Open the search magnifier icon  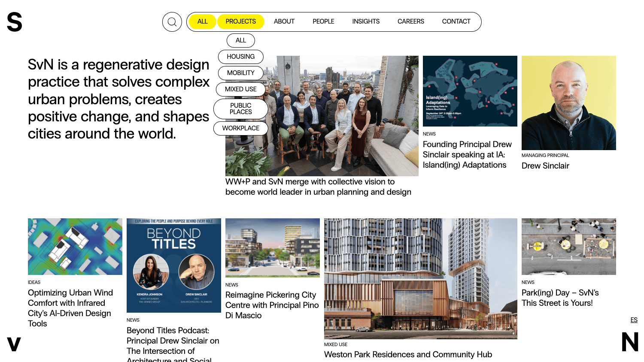pos(172,22)
